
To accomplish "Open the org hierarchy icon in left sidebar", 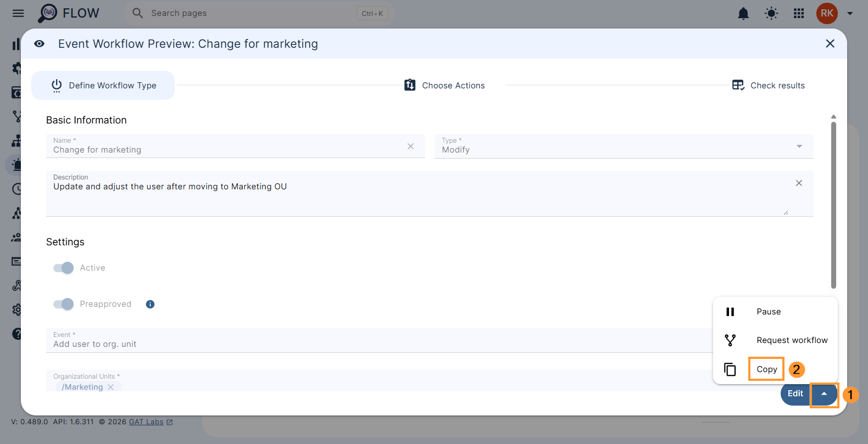I will tap(16, 141).
